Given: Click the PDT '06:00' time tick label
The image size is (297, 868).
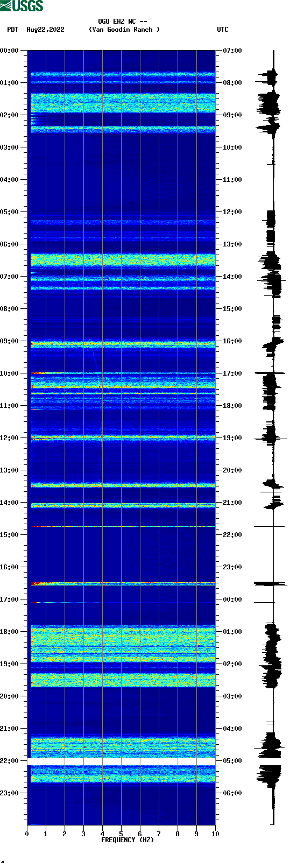Looking at the screenshot, I should click(x=10, y=244).
